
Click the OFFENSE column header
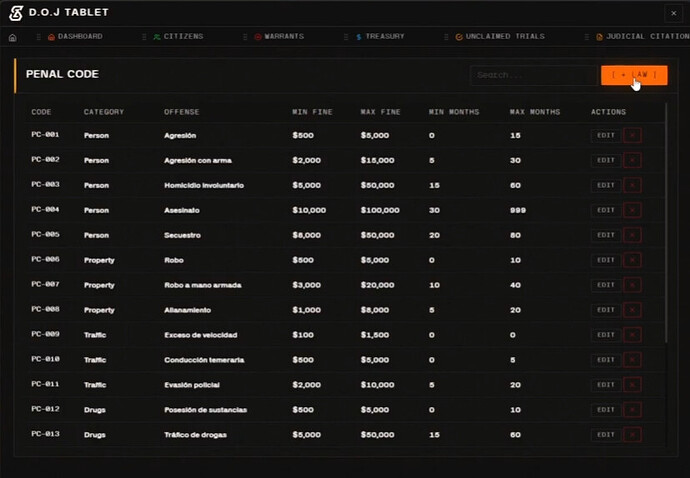click(182, 112)
